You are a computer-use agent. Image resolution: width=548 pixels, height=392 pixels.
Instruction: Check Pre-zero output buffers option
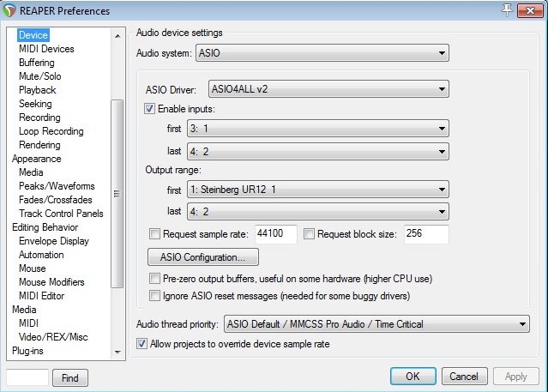click(154, 279)
